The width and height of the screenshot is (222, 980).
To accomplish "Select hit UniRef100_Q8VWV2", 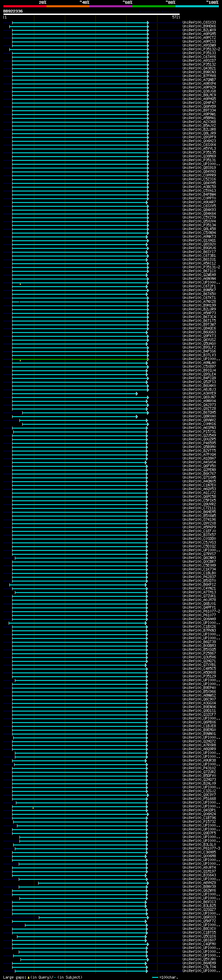I will tap(199, 420).
